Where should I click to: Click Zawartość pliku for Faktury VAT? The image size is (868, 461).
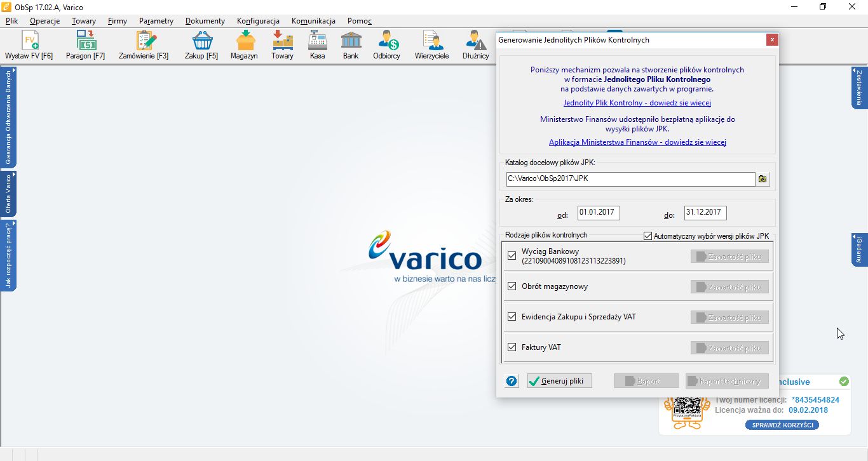(x=729, y=348)
